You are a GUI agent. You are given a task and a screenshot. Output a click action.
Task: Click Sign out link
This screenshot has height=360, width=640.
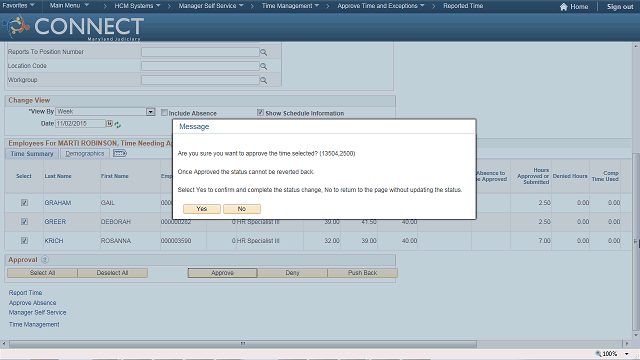click(x=620, y=7)
